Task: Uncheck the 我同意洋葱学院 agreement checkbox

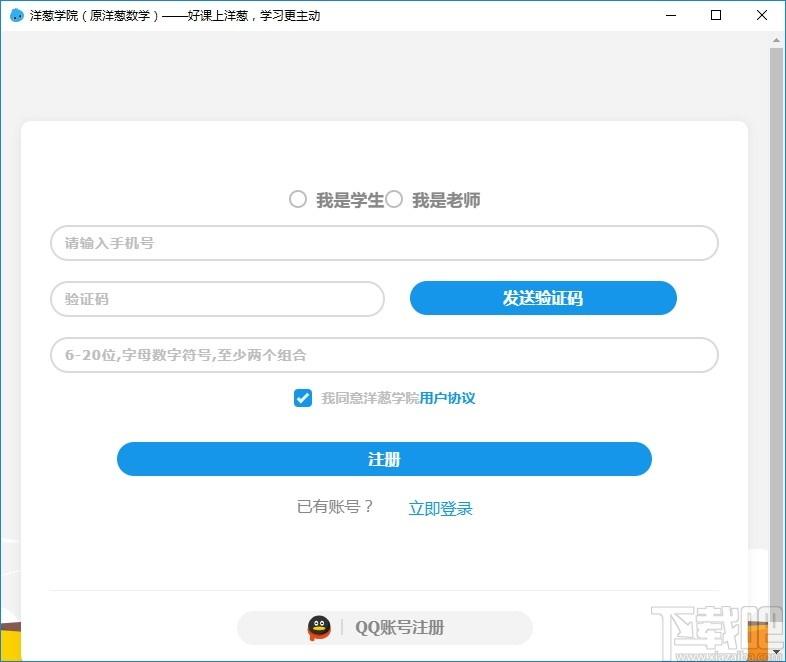Action: [x=303, y=398]
